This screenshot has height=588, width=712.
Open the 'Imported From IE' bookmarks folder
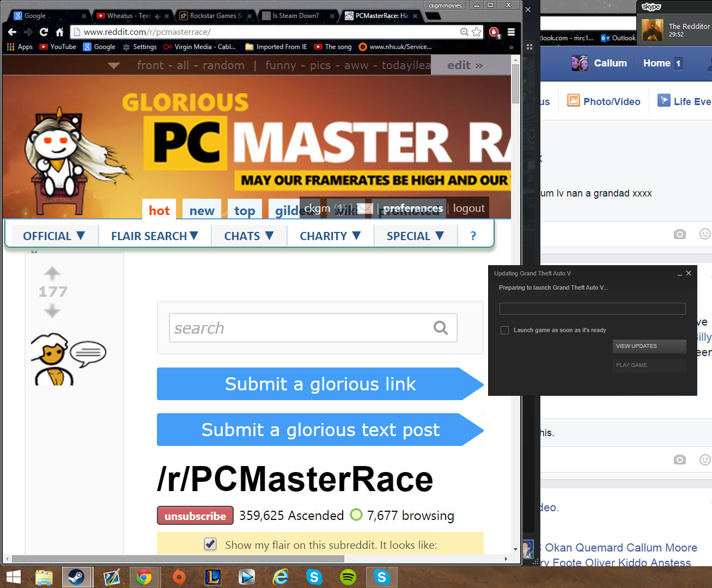[x=276, y=47]
